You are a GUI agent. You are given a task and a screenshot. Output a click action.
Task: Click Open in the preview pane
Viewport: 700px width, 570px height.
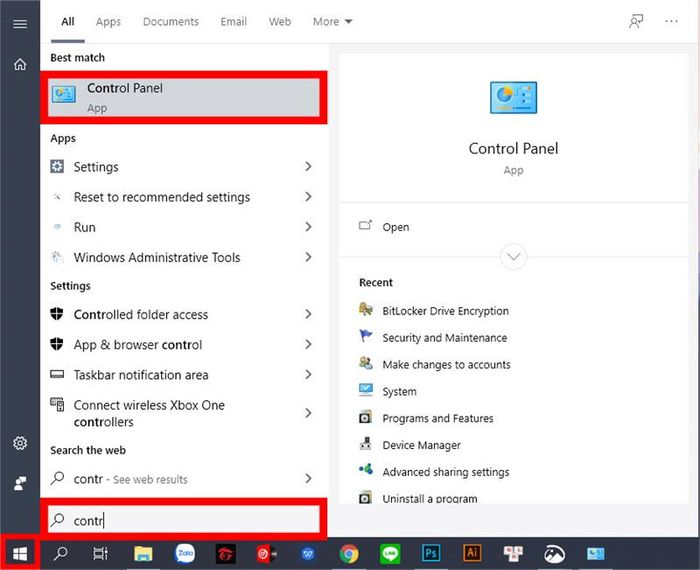(395, 227)
